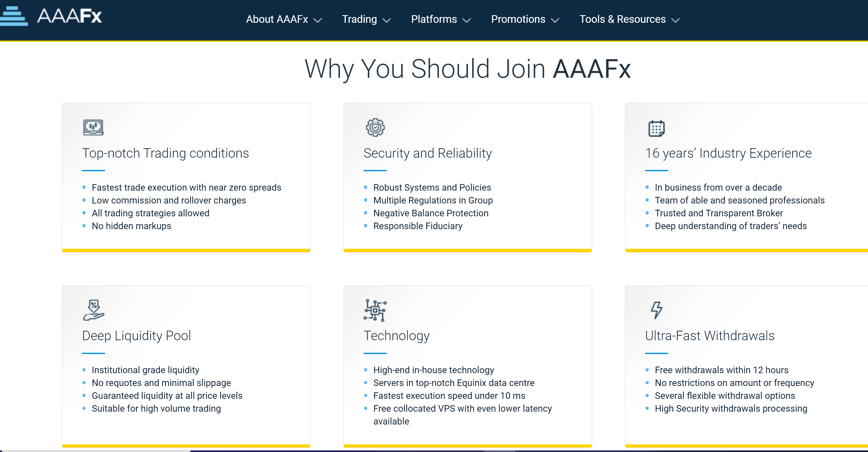Click 'Team of able and seasoned professionals'
Viewport: 868px width, 452px height.
740,200
